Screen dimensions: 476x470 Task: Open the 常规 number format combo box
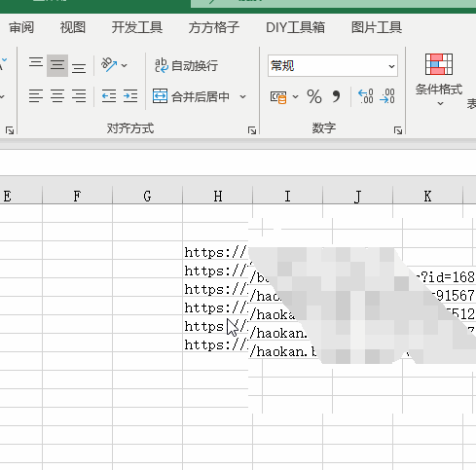pyautogui.click(x=333, y=66)
